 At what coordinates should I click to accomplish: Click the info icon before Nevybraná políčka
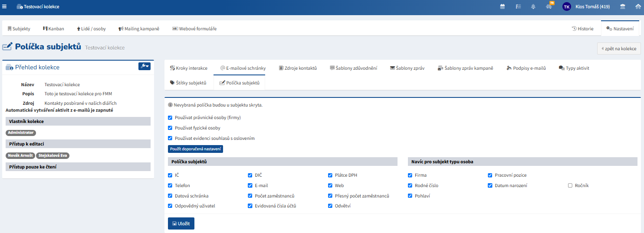click(170, 105)
